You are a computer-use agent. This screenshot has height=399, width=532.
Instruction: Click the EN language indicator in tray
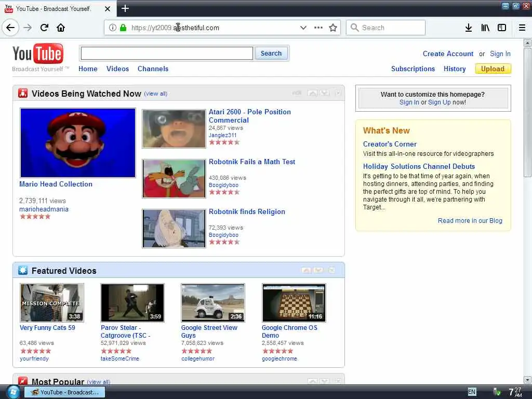(x=472, y=392)
